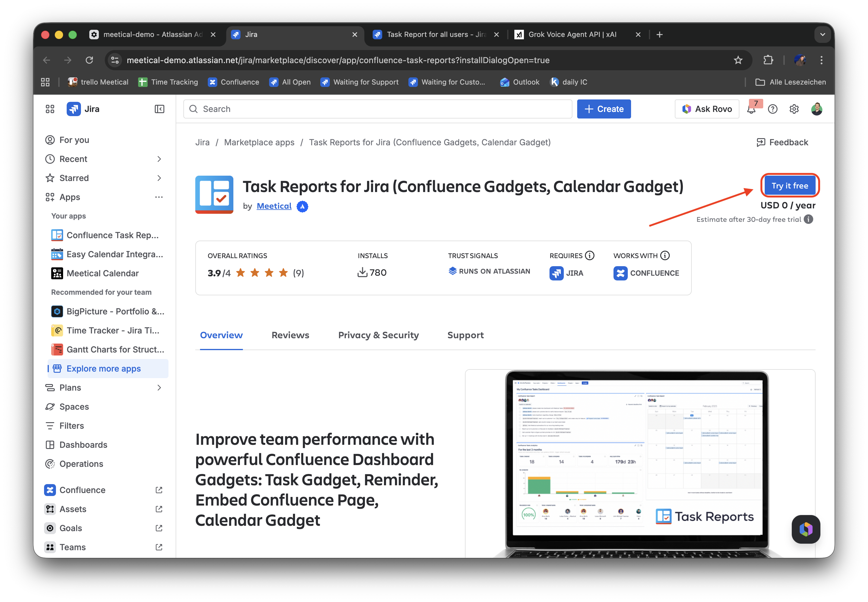The image size is (868, 602).
Task: Open Confluence Task Reports in Your apps
Action: [107, 235]
